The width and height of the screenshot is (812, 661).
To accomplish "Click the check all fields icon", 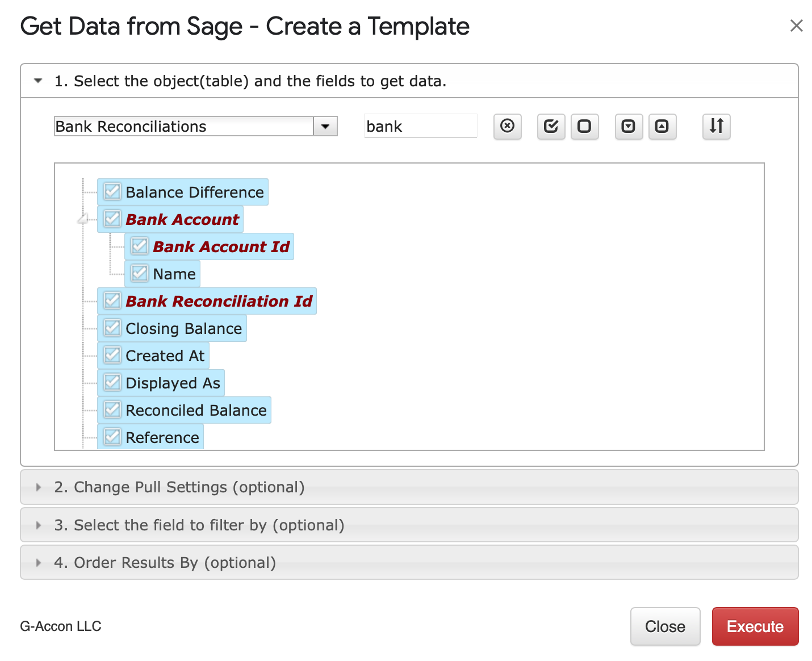I will 551,126.
